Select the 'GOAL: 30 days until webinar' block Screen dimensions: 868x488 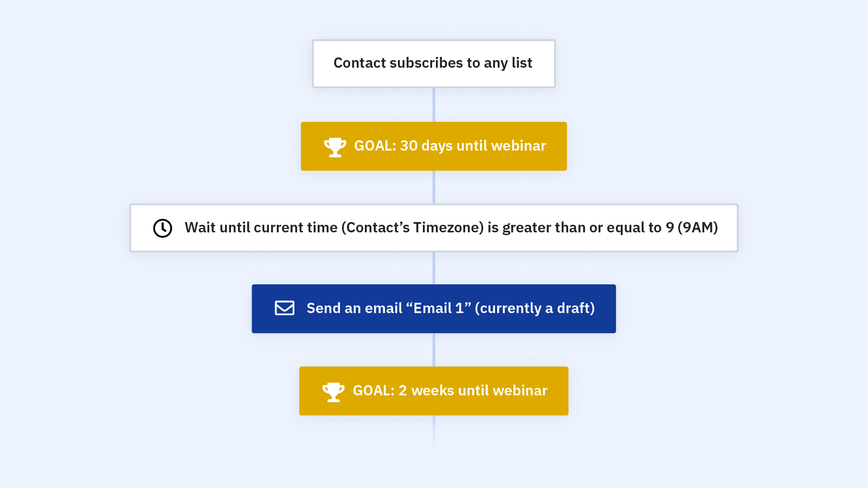pyautogui.click(x=434, y=146)
